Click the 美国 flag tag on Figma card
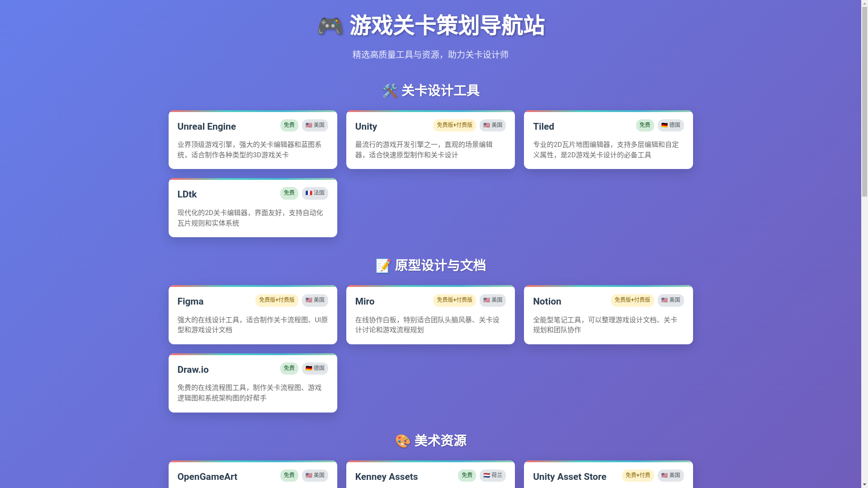 click(x=315, y=300)
